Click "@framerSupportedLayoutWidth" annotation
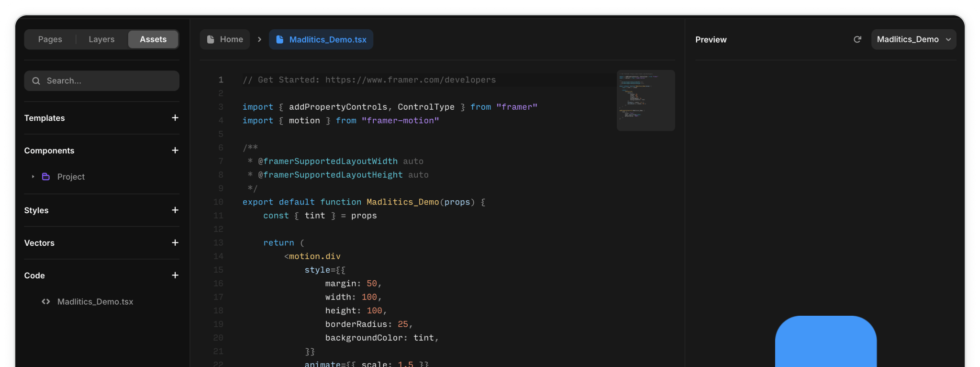The height and width of the screenshot is (367, 980). coord(328,161)
